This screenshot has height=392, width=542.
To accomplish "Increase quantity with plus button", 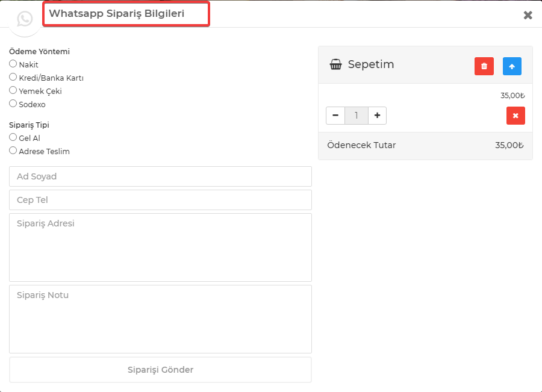I will 377,116.
